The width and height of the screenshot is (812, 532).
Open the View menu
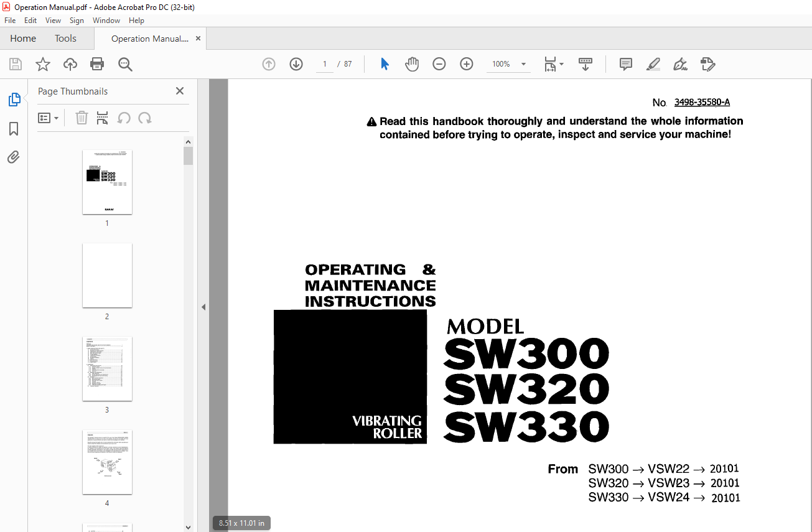point(53,21)
